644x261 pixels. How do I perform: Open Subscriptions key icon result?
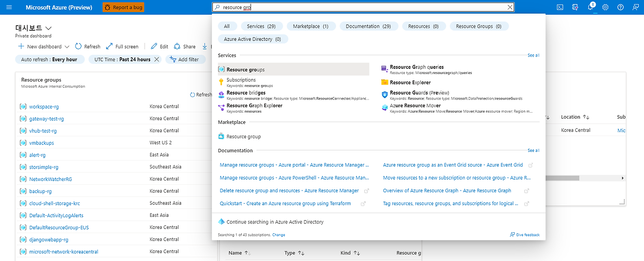click(221, 82)
